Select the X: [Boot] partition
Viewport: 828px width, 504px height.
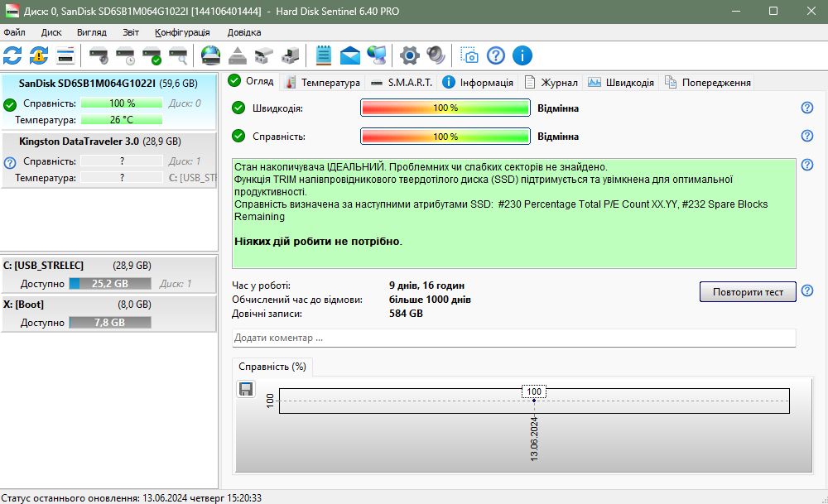click(108, 314)
